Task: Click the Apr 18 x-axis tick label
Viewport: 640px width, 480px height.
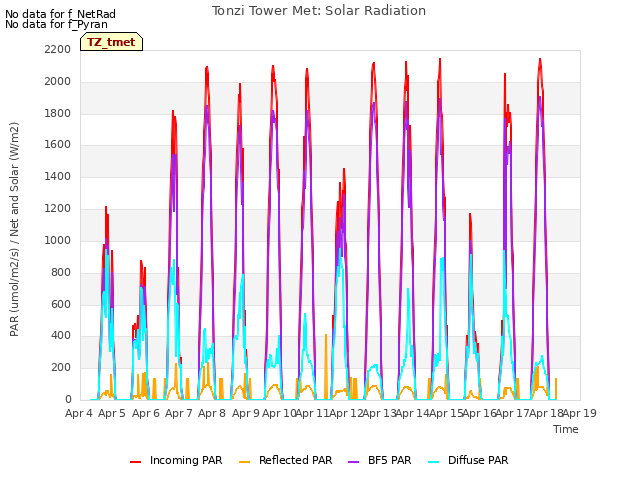Action: point(547,413)
